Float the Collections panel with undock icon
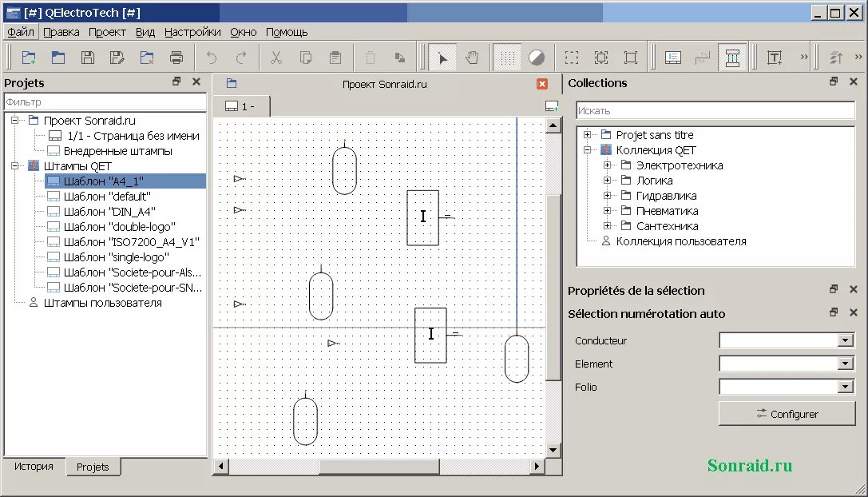868x497 pixels. (x=834, y=82)
